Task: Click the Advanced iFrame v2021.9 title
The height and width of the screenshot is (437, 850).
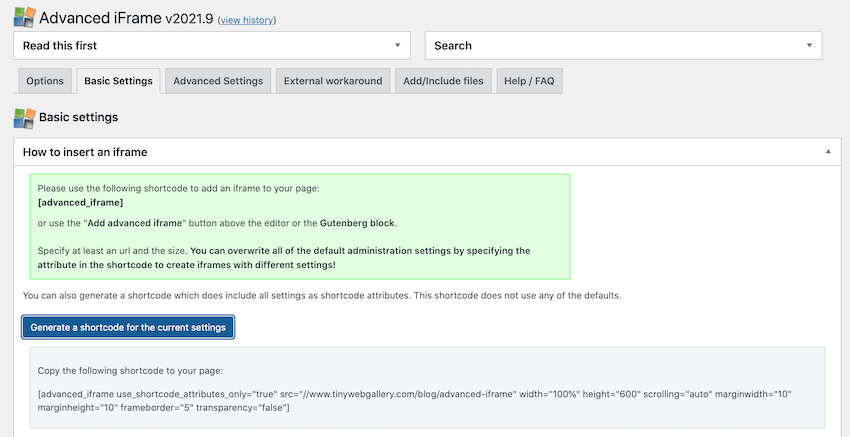Action: coord(126,18)
